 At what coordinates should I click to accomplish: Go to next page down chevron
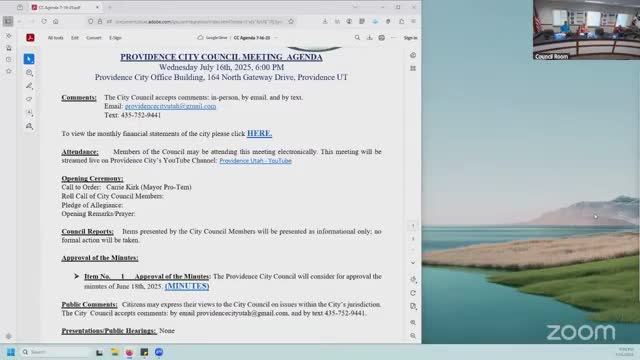(x=413, y=263)
